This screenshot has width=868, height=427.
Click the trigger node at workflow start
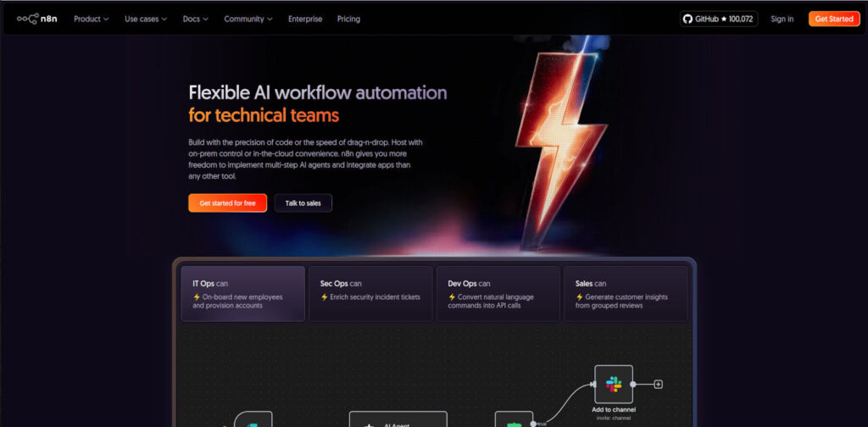(x=253, y=420)
